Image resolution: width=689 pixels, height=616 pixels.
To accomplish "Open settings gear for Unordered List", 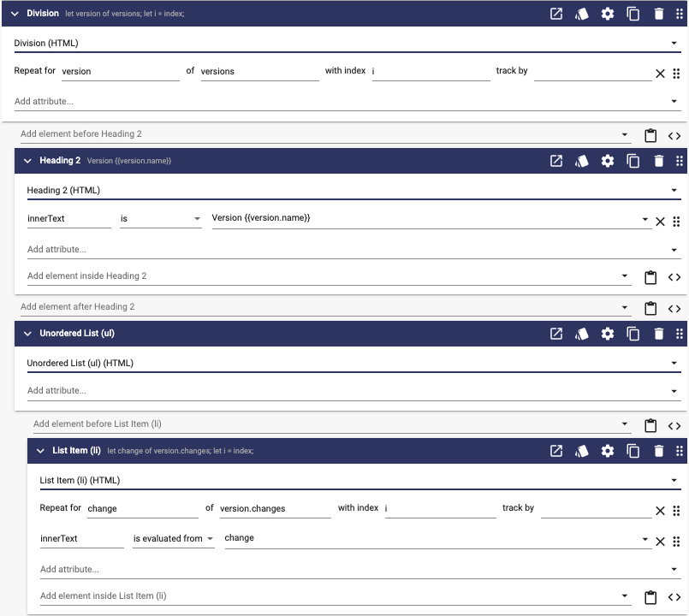I will coord(608,334).
